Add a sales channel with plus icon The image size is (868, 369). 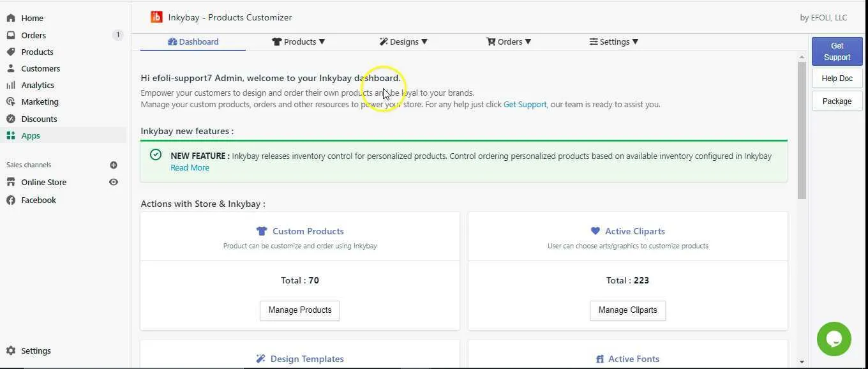[114, 165]
